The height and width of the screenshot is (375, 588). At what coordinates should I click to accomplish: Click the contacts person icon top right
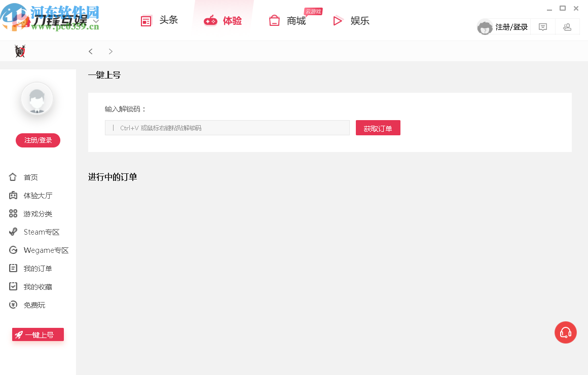point(567,26)
